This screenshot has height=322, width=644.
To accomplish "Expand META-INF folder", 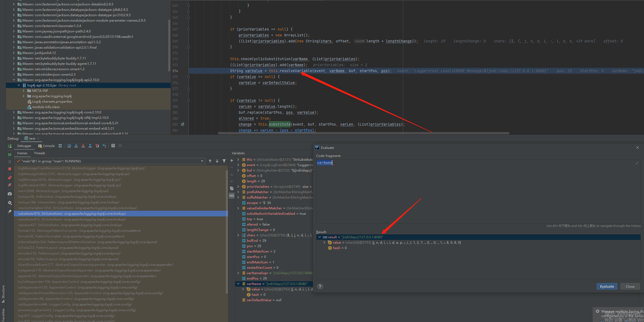I will [x=23, y=91].
